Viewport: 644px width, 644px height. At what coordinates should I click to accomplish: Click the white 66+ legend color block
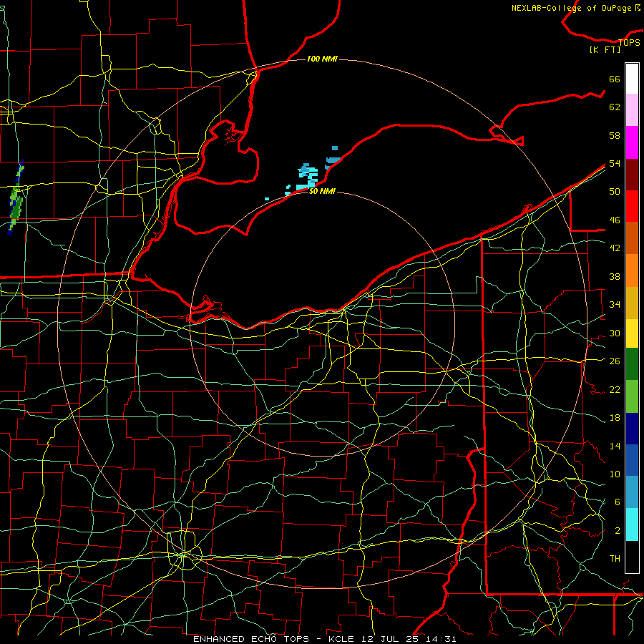[632, 79]
